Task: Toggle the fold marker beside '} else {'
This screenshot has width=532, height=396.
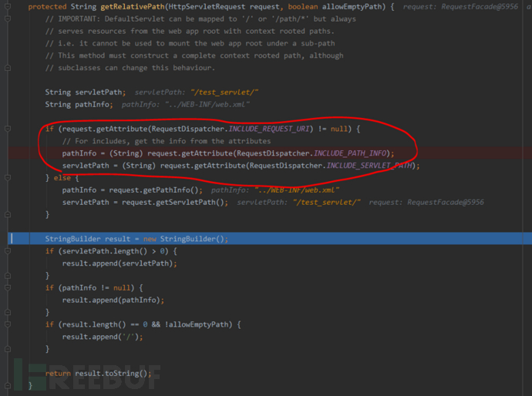Action: (8, 178)
